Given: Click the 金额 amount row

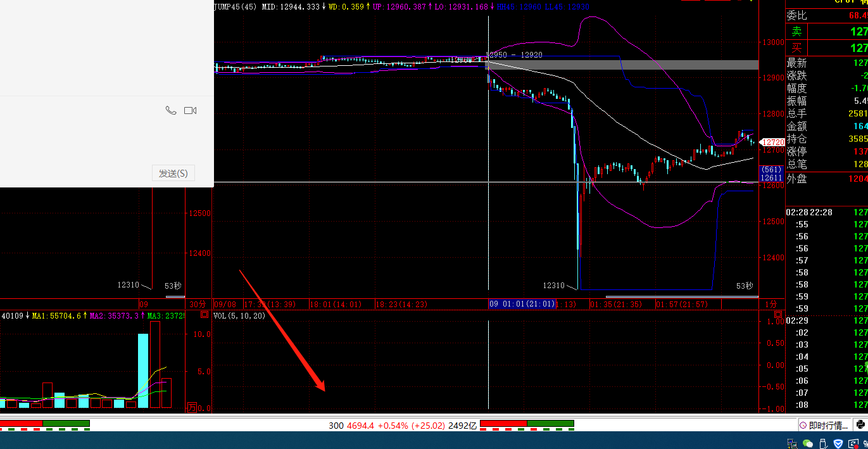Looking at the screenshot, I should click(x=827, y=126).
